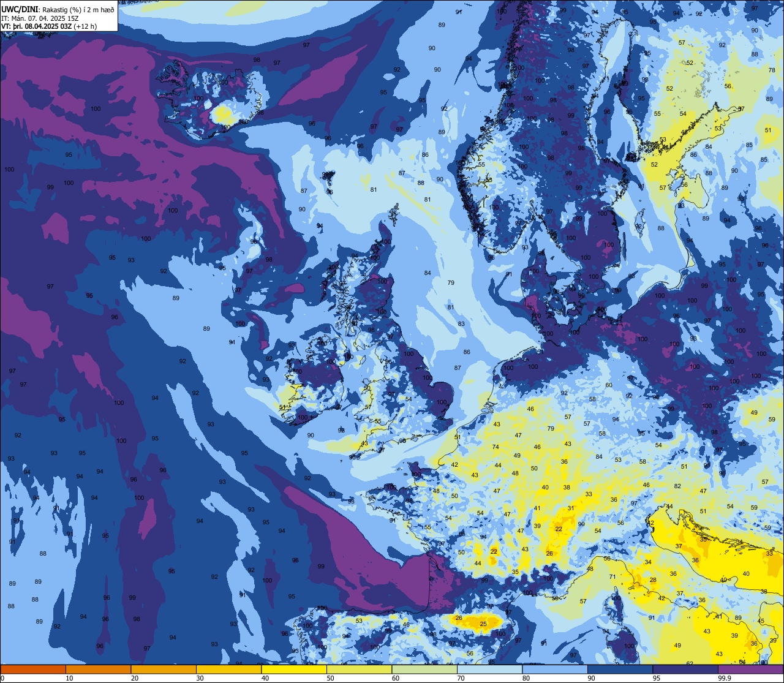Click the purple legend segment above 99.9

(x=750, y=669)
